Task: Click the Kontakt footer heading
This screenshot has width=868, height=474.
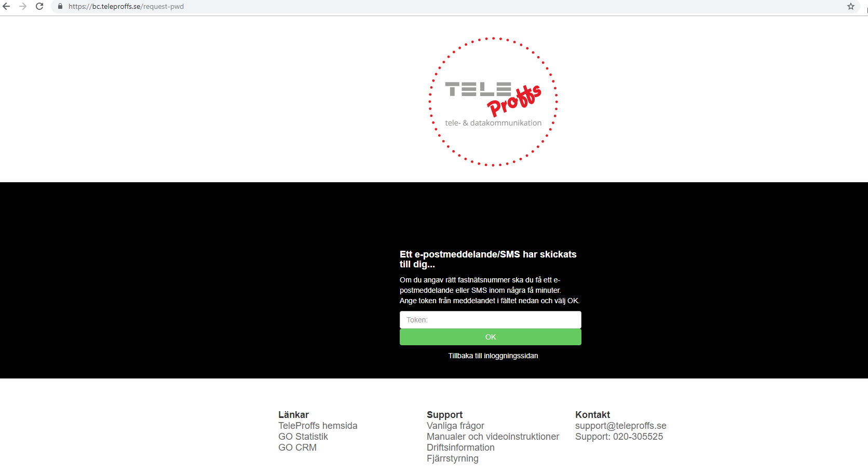Action: 592,415
